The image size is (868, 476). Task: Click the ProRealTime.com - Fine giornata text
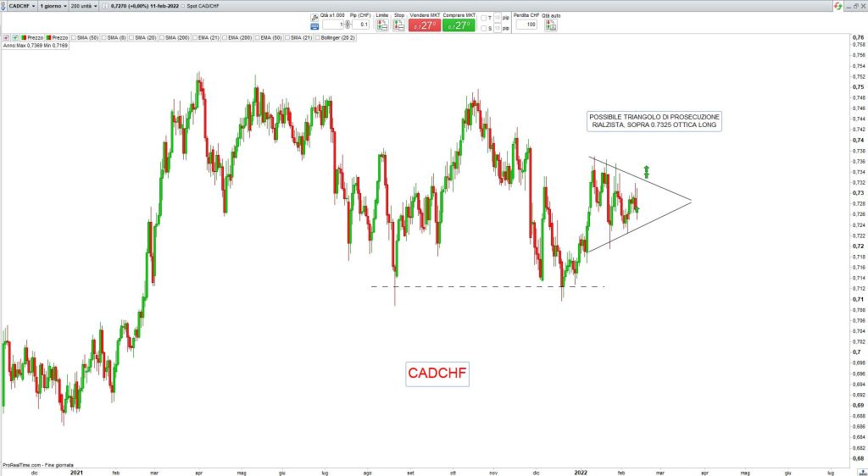38,465
